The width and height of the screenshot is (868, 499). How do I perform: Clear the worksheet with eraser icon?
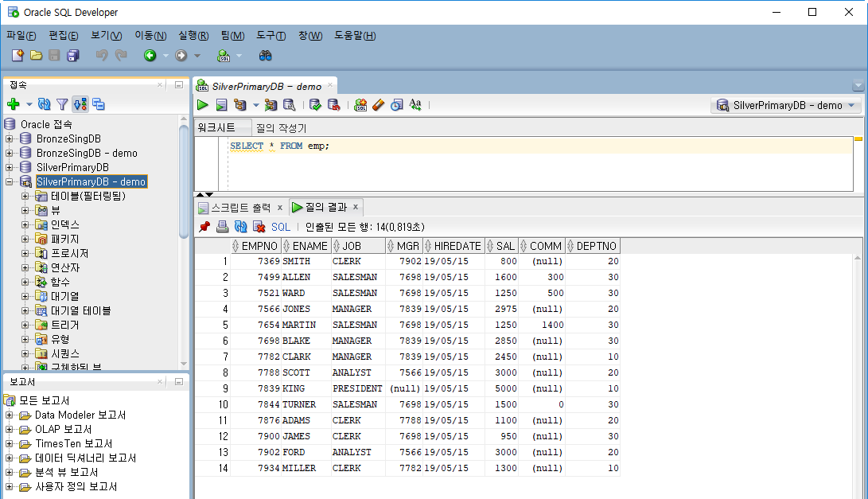pyautogui.click(x=379, y=105)
